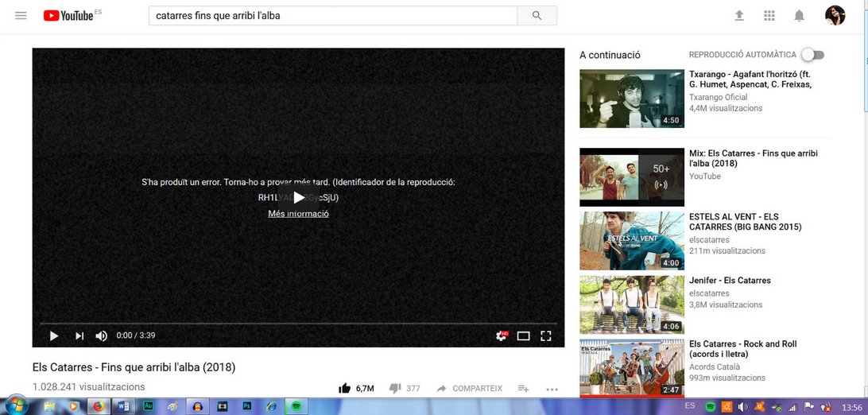Click the 1.028.241 visualitzacions count
The height and width of the screenshot is (415, 868).
(x=88, y=387)
